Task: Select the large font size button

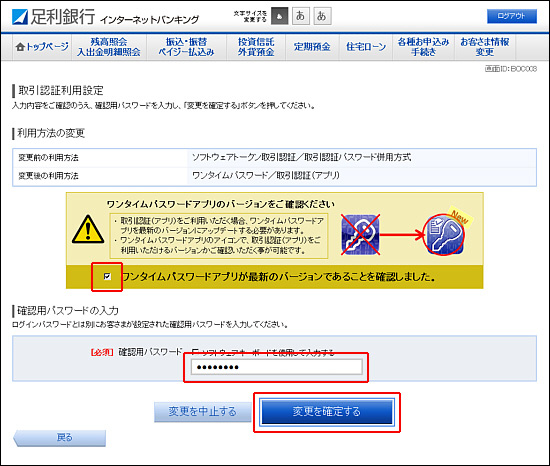Action: (322, 16)
